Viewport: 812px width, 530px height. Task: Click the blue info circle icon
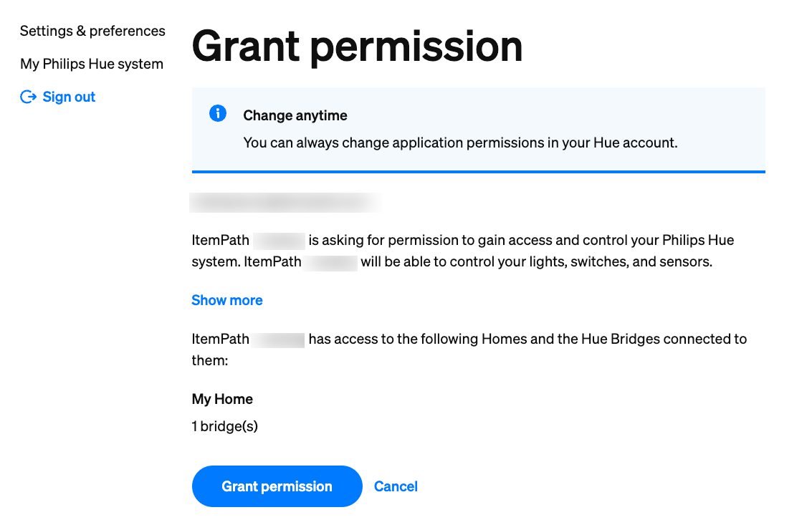218,113
